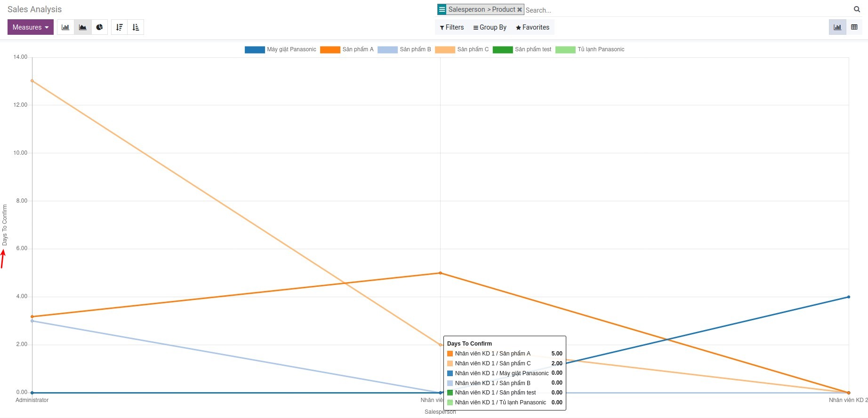Remove the Salesperson > Product group facet

click(520, 10)
